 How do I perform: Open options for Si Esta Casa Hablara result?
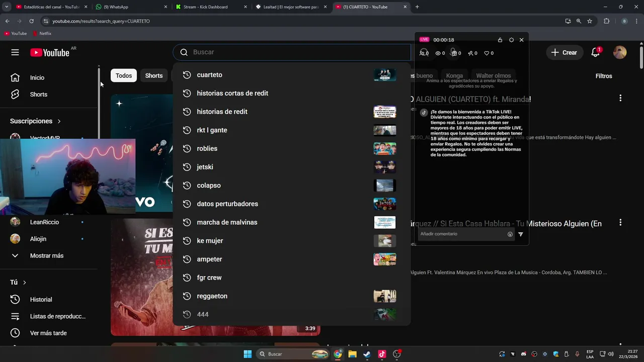[620, 222]
